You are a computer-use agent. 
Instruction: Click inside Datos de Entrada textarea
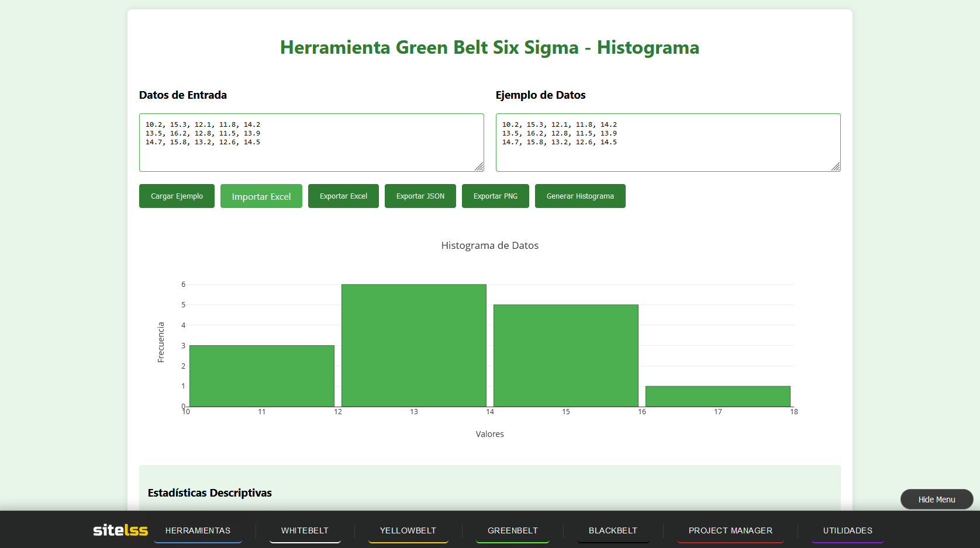(311, 152)
